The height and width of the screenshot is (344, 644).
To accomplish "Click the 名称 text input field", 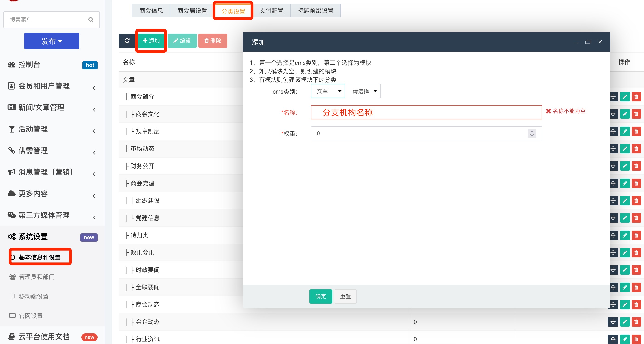I will tap(426, 112).
